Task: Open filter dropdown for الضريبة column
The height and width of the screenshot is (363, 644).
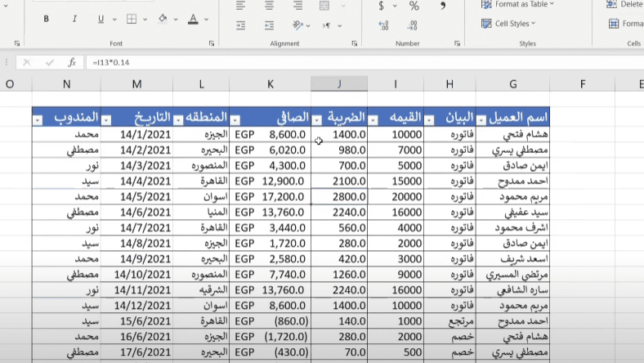Action: click(x=316, y=120)
